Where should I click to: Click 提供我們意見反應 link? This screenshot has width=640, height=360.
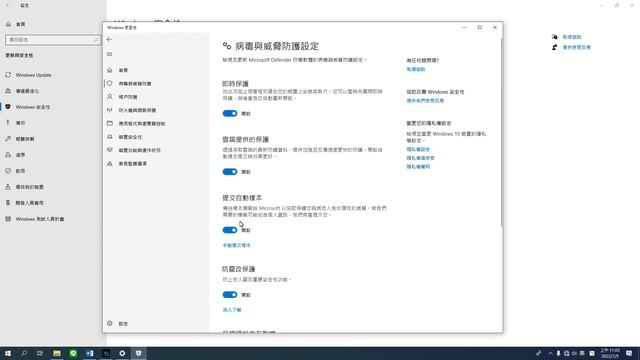tap(425, 100)
